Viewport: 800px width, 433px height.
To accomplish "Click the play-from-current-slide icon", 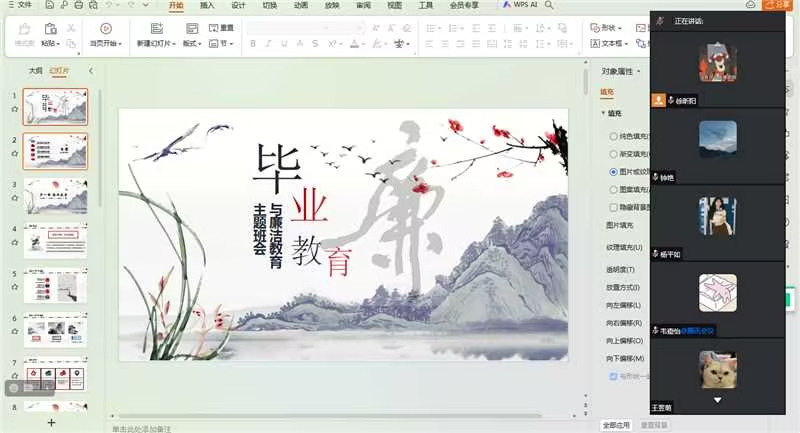I will [106, 29].
